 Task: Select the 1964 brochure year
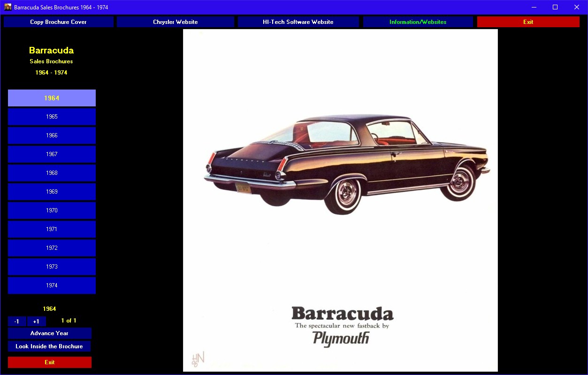pyautogui.click(x=52, y=98)
